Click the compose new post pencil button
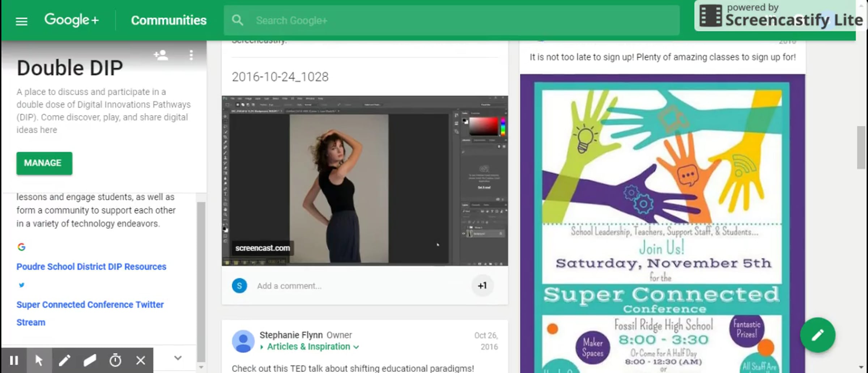 point(818,335)
